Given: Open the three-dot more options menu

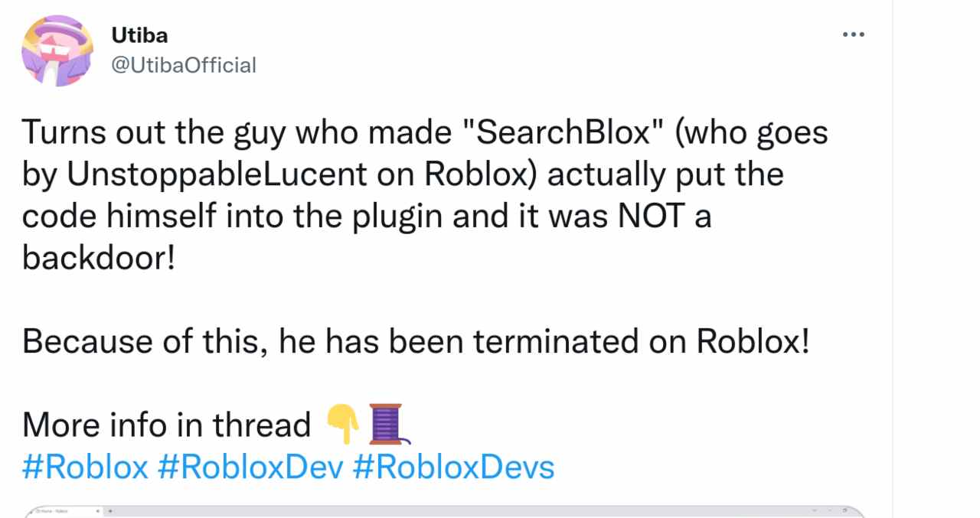Looking at the screenshot, I should pos(853,35).
